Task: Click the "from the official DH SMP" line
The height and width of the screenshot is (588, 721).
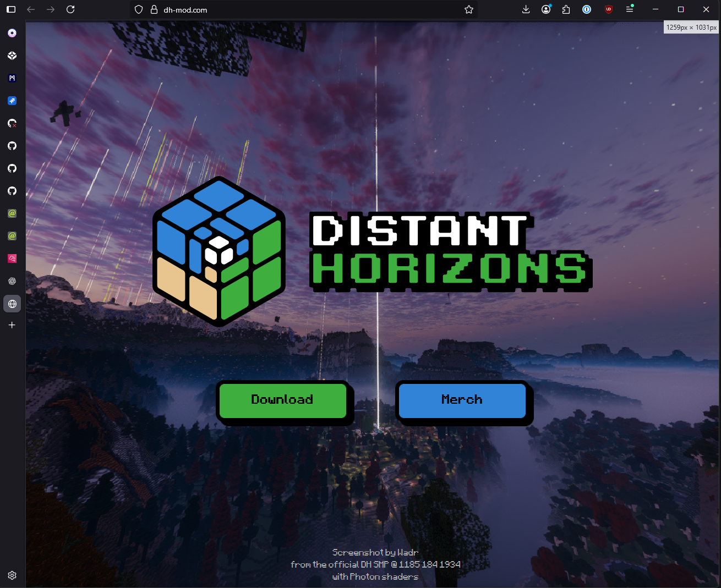Action: point(375,564)
